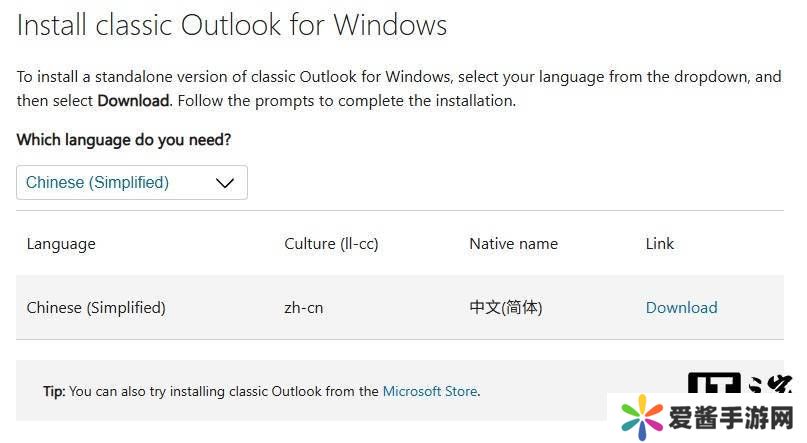Click the bold Tip label
This screenshot has width=807, height=443.
[53, 391]
